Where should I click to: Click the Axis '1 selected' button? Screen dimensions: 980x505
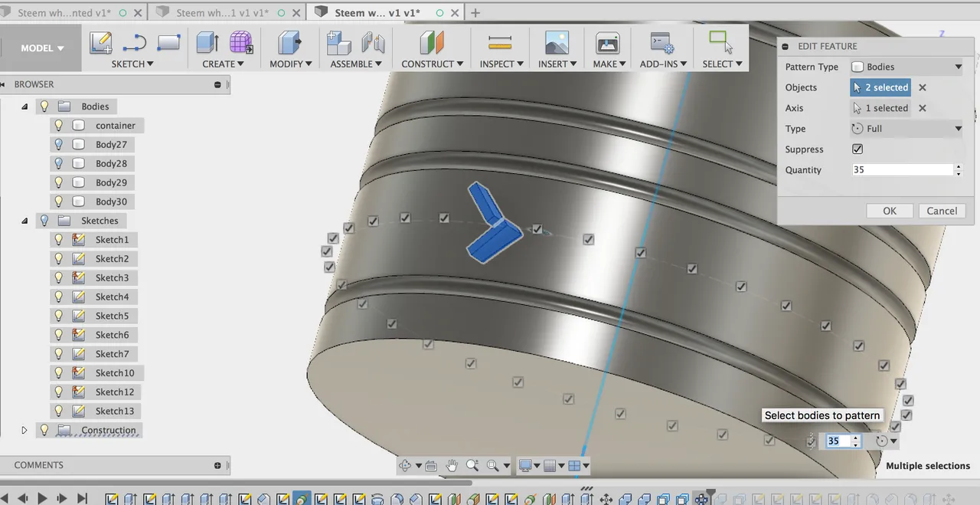pyautogui.click(x=880, y=108)
